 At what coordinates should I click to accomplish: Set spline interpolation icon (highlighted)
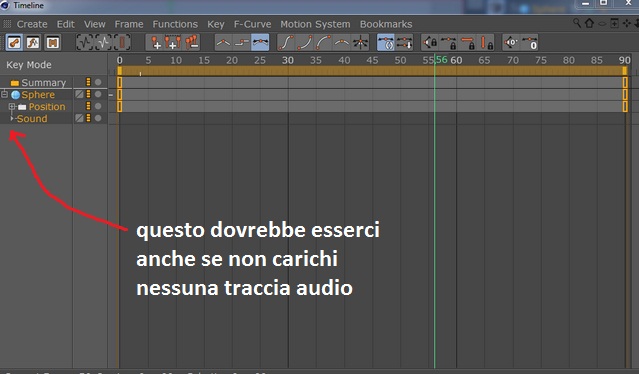pos(260,42)
